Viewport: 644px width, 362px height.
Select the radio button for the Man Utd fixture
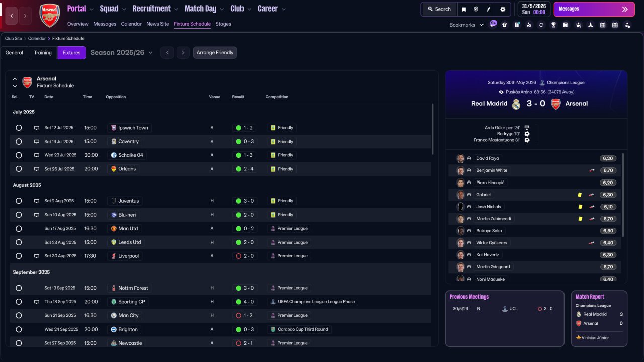pyautogui.click(x=19, y=229)
